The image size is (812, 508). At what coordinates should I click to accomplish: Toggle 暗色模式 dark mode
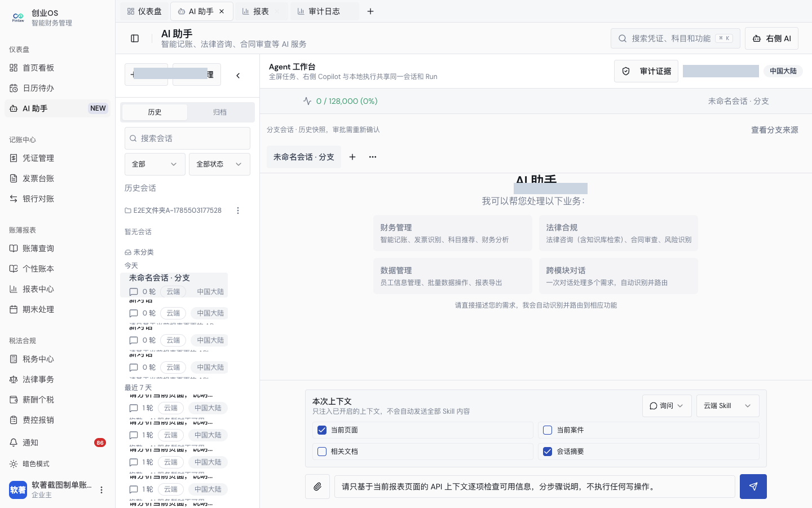pyautogui.click(x=58, y=464)
